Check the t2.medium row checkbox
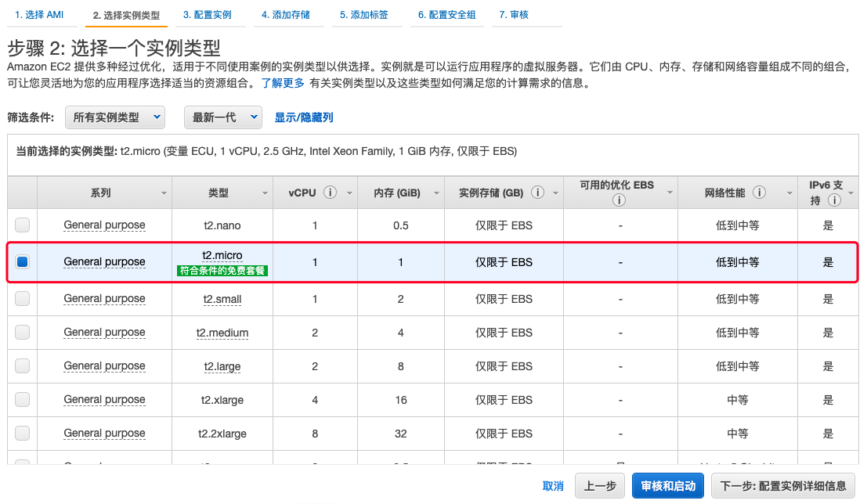 [x=22, y=332]
